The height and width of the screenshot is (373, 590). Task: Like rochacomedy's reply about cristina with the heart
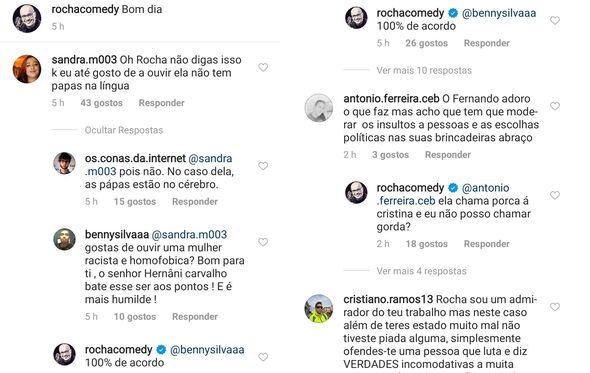coord(555,195)
